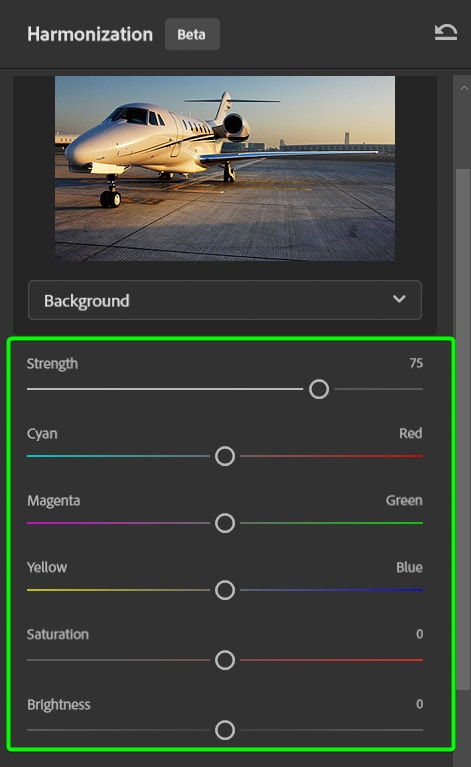
Task: Open the Background layer dropdown
Action: 224,300
